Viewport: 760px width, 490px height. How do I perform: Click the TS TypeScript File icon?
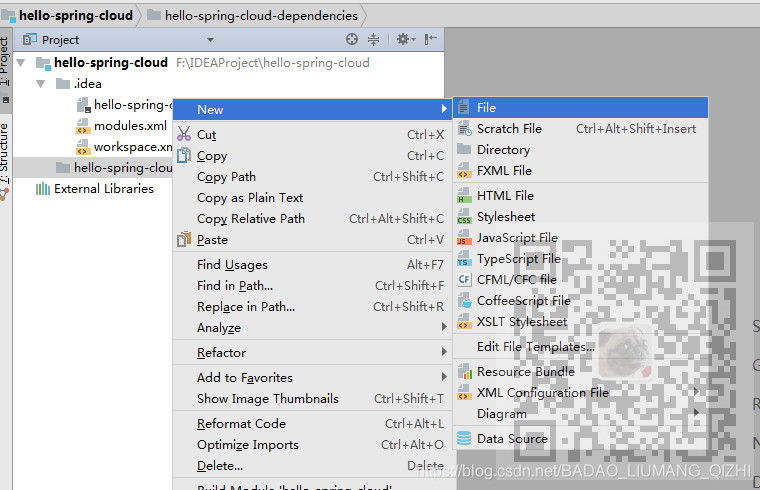coord(464,258)
